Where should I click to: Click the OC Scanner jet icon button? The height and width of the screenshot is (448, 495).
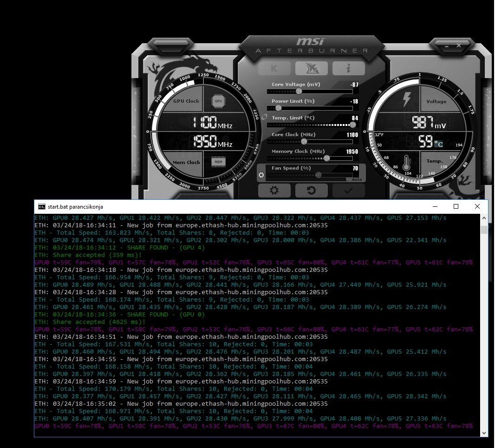tap(311, 68)
